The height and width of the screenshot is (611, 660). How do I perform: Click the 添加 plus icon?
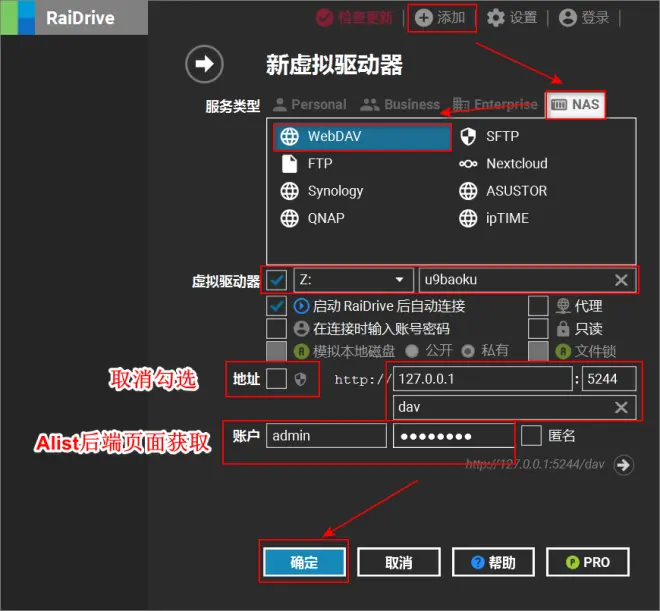tap(423, 18)
